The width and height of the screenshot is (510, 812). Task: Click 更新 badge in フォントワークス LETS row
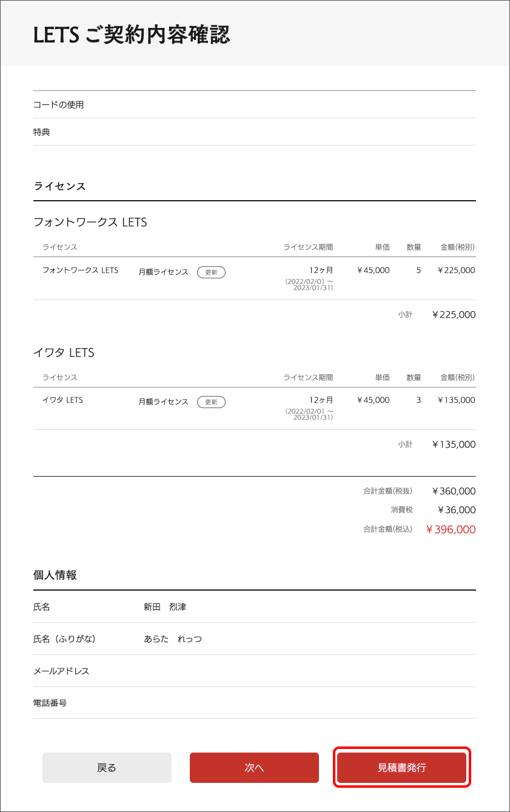211,272
